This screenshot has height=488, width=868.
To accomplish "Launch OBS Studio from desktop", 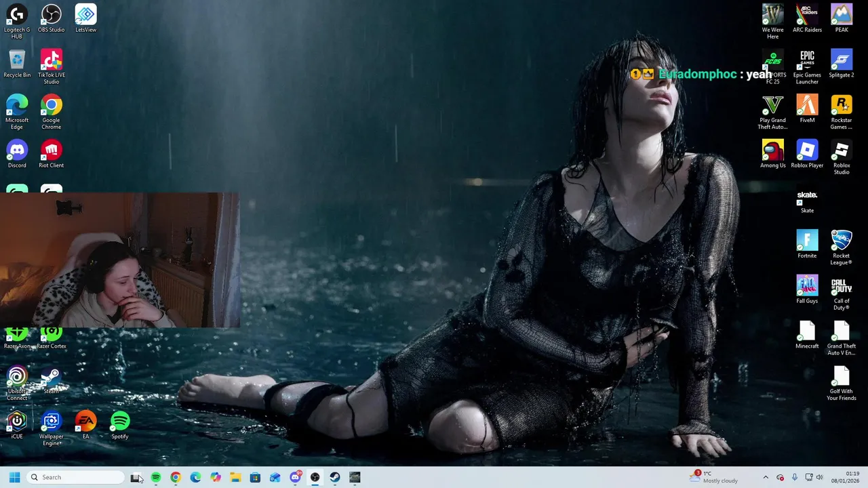I will [x=52, y=19].
